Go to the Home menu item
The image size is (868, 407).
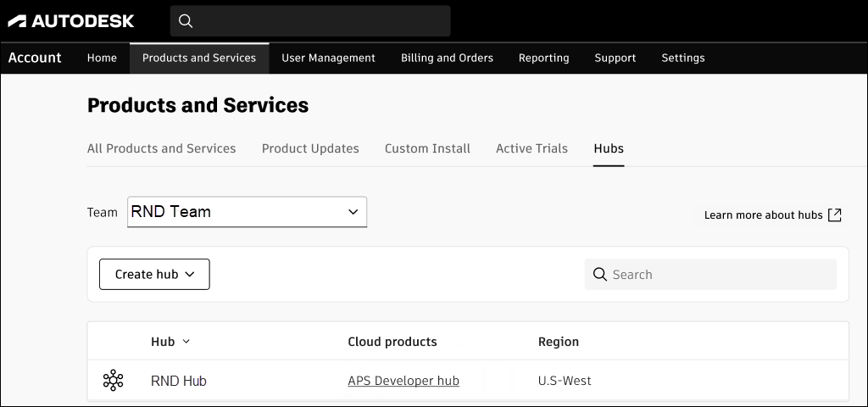102,58
